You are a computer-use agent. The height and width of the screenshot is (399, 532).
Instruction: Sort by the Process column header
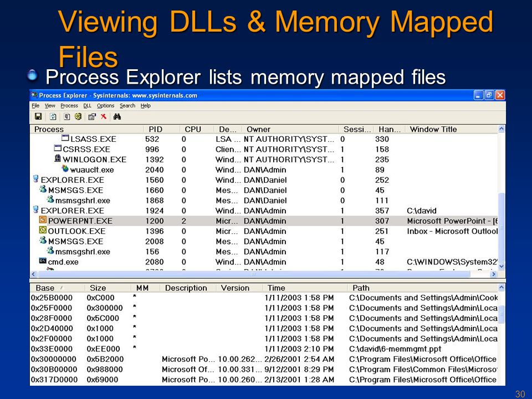click(x=87, y=129)
